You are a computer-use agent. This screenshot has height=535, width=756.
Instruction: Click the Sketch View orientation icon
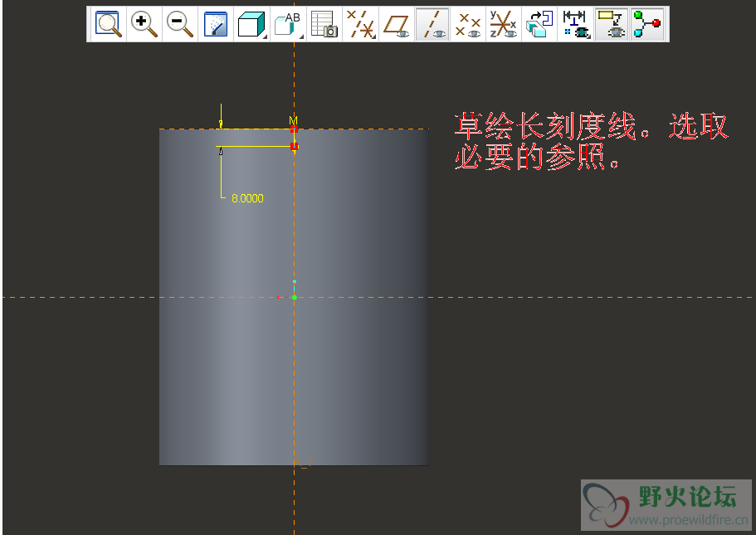click(x=539, y=24)
